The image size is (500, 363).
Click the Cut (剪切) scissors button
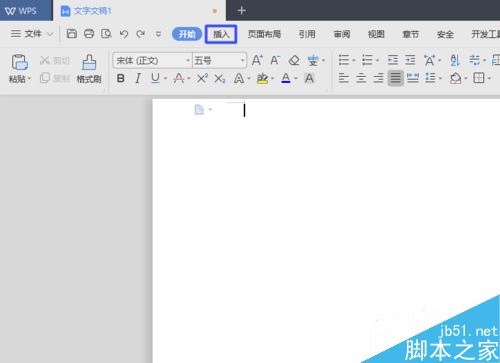click(54, 60)
